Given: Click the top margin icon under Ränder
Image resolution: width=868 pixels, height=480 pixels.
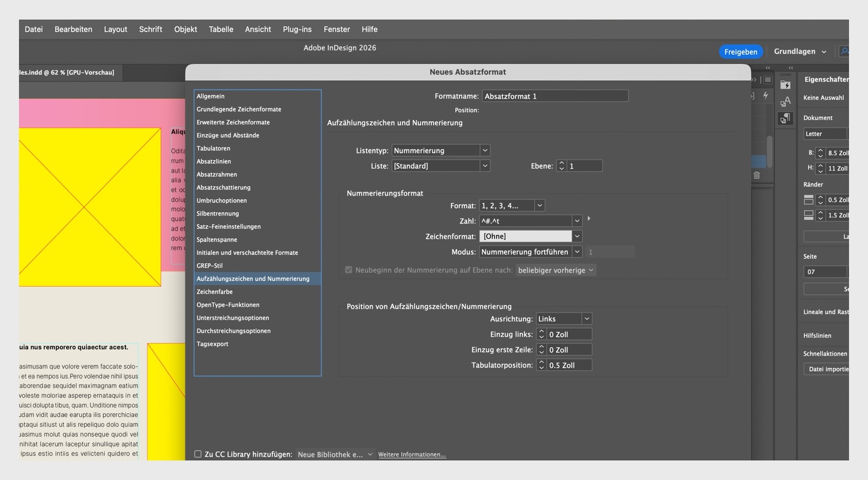Looking at the screenshot, I should click(x=808, y=200).
